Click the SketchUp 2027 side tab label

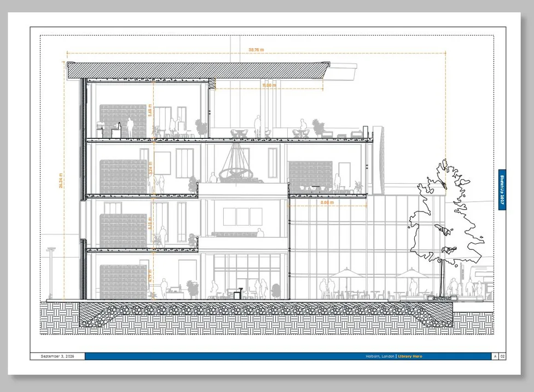pos(502,190)
